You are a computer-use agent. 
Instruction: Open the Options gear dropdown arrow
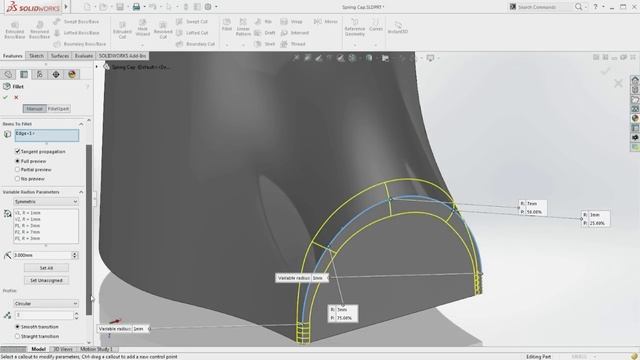point(216,7)
